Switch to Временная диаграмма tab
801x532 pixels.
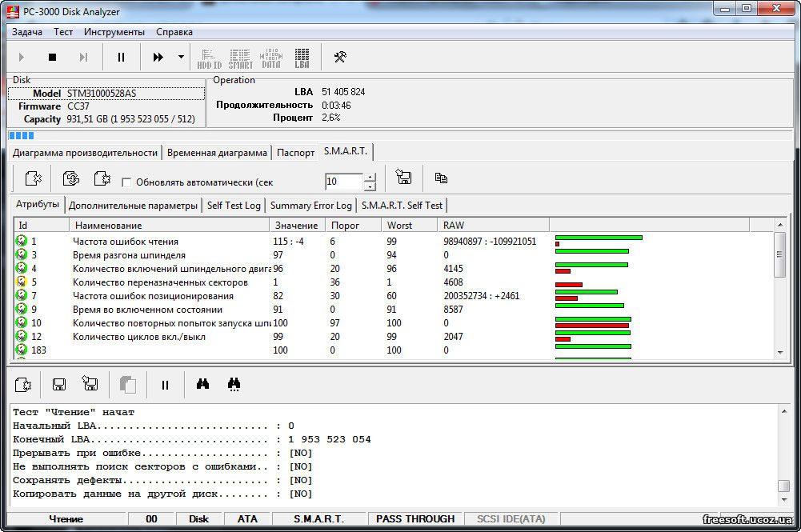pyautogui.click(x=217, y=153)
